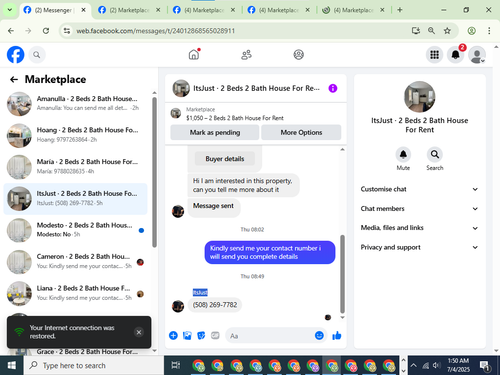Image resolution: width=500 pixels, height=375 pixels.
Task: Open the browser zoom magnifier icon
Action: 431,31
